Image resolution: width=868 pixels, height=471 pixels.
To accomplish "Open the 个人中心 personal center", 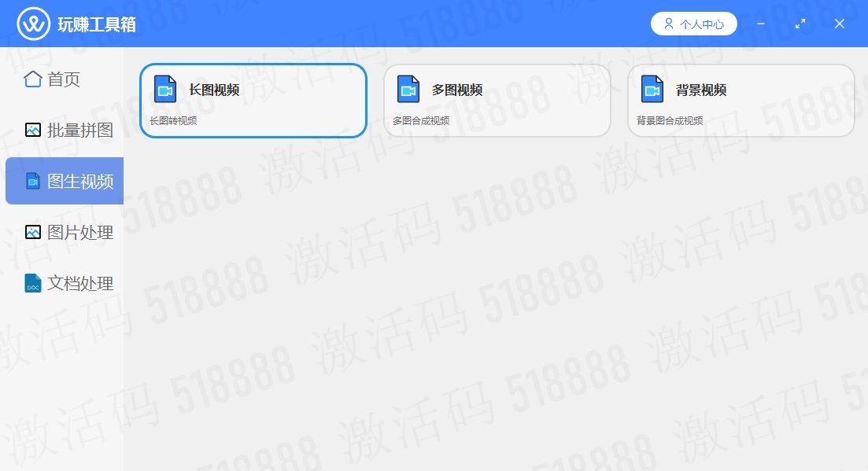I will tap(693, 24).
